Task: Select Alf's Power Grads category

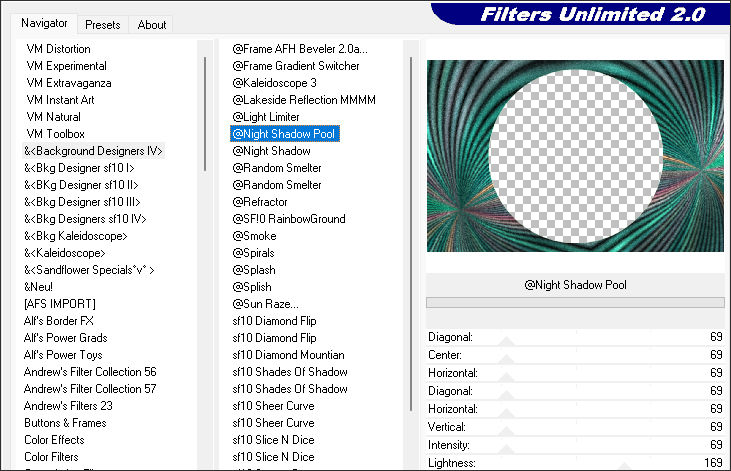Action: click(x=66, y=338)
